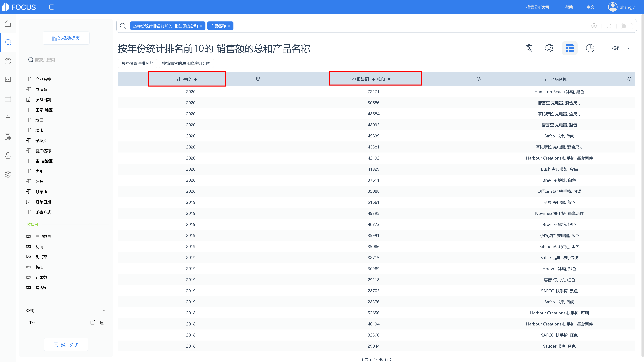Select the search sidebar icon

pos(8,42)
